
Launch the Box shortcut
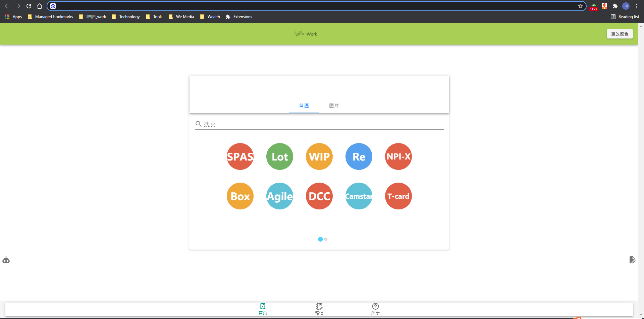point(240,196)
